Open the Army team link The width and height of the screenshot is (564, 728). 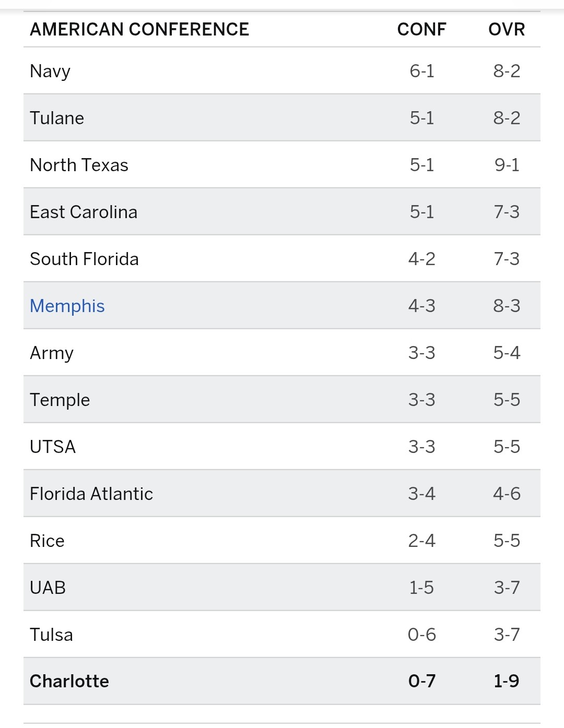[x=52, y=353]
